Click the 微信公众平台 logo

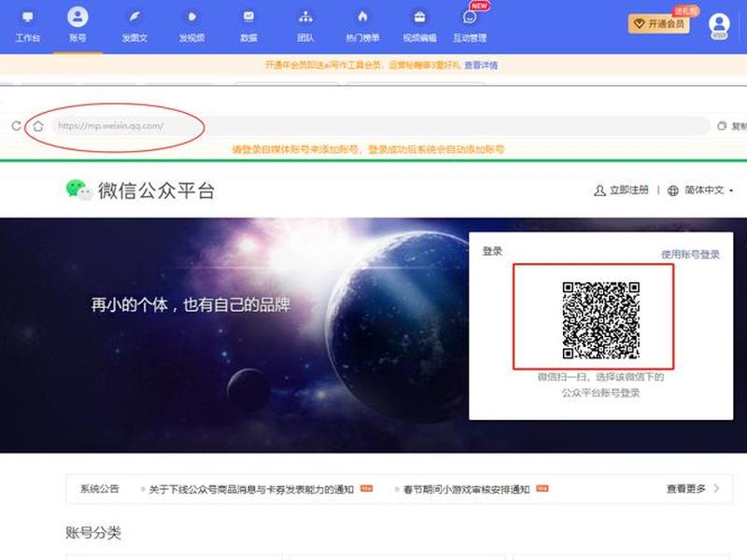coord(140,190)
